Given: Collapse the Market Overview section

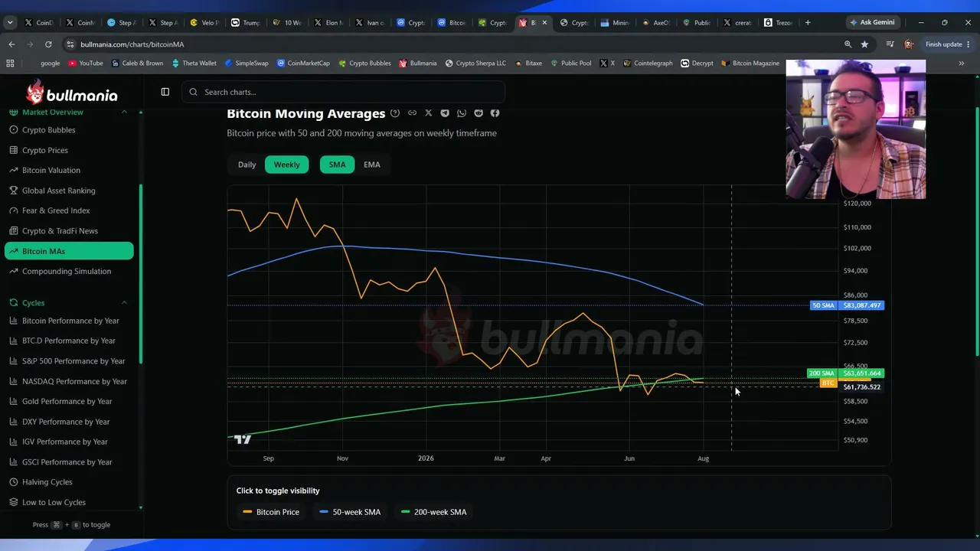Looking at the screenshot, I should 124,112.
